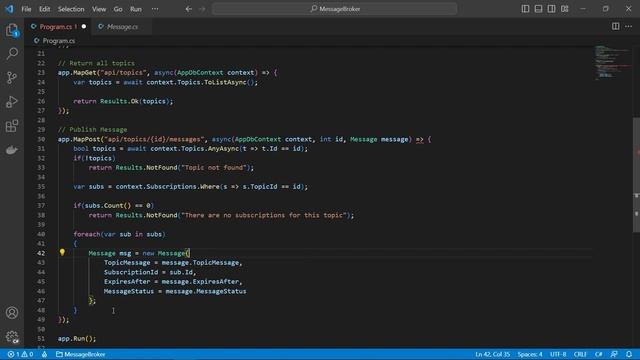Click the vertical editor scrollbar
The image size is (640, 360).
click(x=636, y=175)
